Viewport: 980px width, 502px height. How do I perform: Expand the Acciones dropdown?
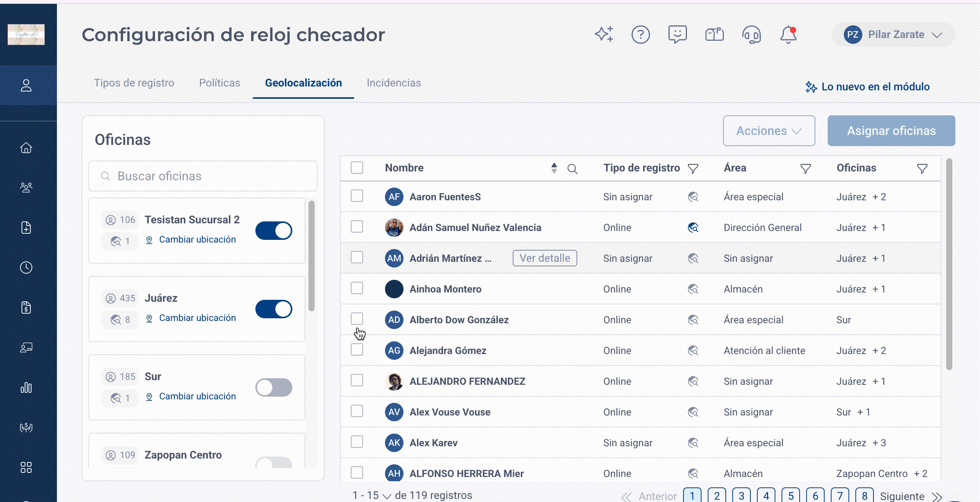[x=769, y=131]
